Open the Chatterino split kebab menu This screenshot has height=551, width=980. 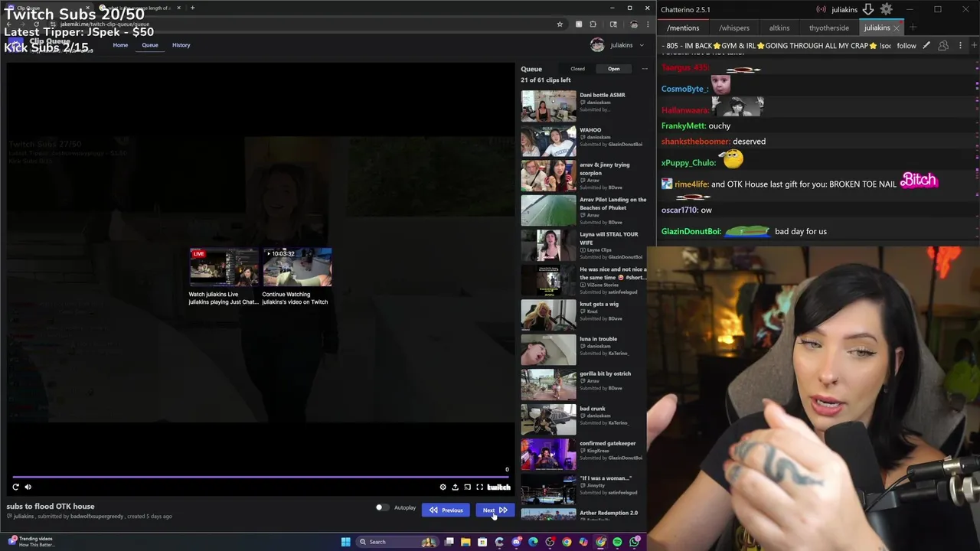(x=960, y=46)
